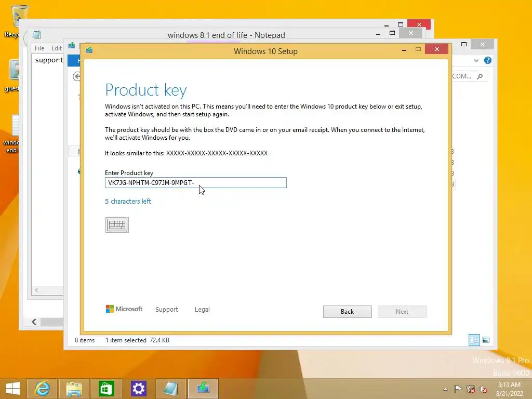532x399 pixels.
Task: Click the '8 items' status text
Action: point(85,340)
